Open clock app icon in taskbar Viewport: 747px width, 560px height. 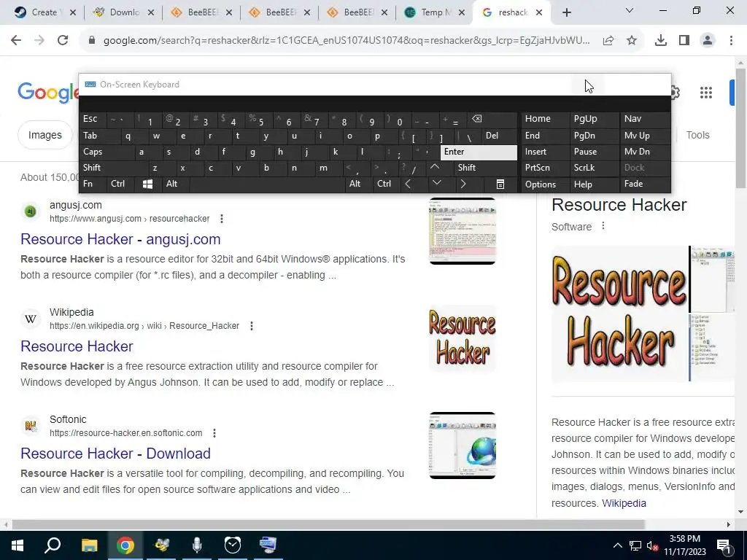point(233,545)
